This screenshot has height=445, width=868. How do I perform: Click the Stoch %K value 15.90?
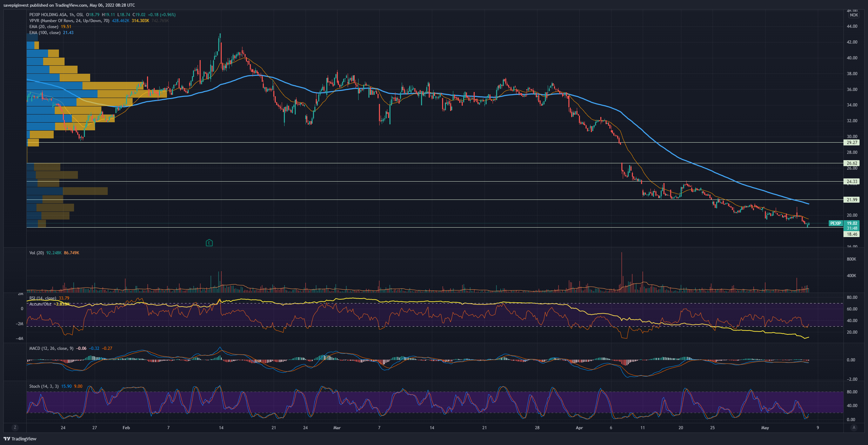tap(66, 386)
